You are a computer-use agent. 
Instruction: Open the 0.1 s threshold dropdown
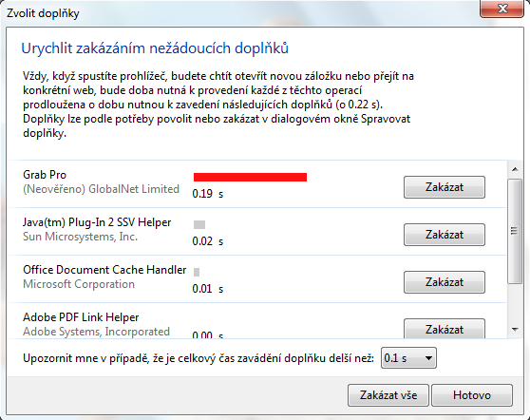(408, 358)
